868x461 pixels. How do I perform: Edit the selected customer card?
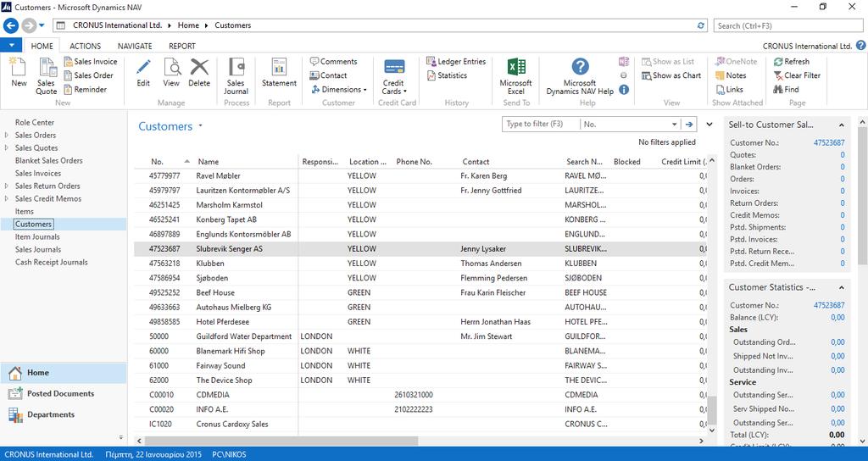click(x=143, y=73)
